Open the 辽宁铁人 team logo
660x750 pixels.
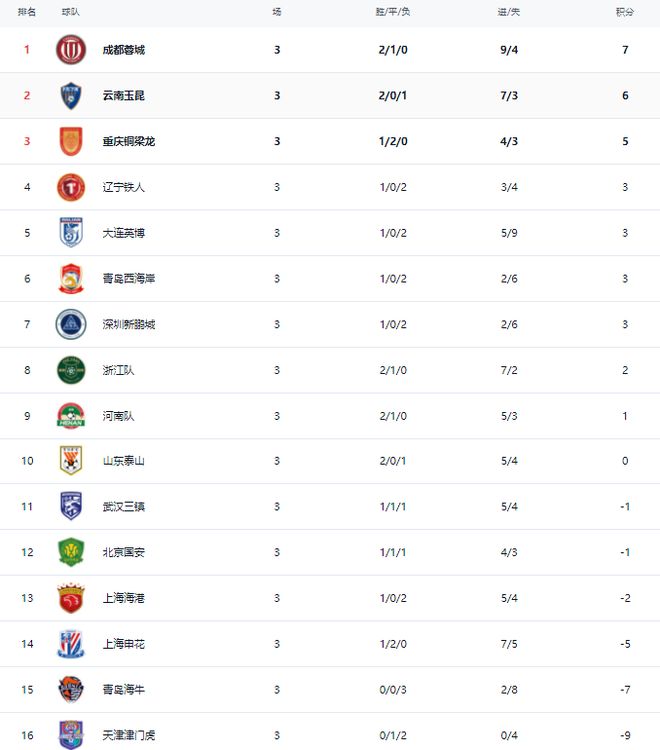click(71, 187)
